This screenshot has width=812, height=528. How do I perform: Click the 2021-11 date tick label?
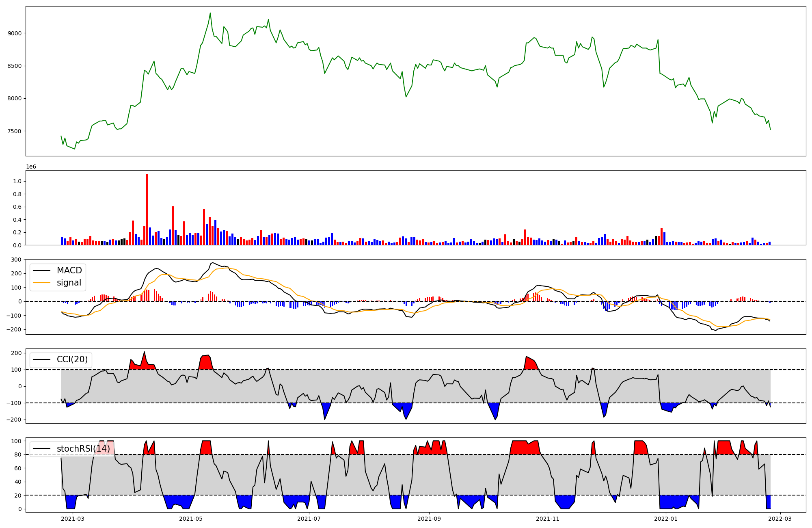[x=548, y=518]
